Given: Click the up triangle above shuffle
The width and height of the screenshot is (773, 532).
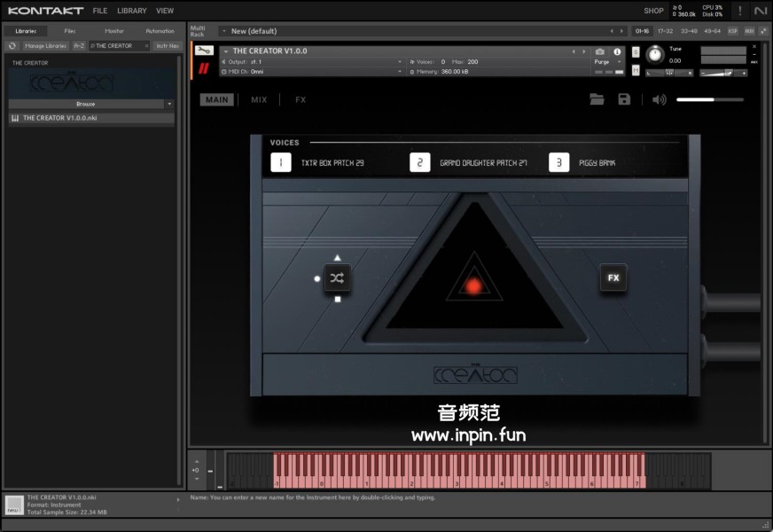Looking at the screenshot, I should tap(337, 257).
